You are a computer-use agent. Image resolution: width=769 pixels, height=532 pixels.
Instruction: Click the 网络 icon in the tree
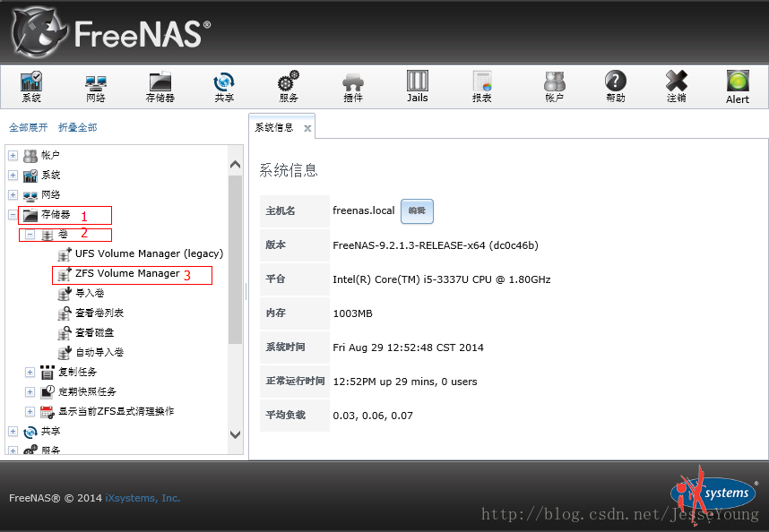(x=30, y=195)
